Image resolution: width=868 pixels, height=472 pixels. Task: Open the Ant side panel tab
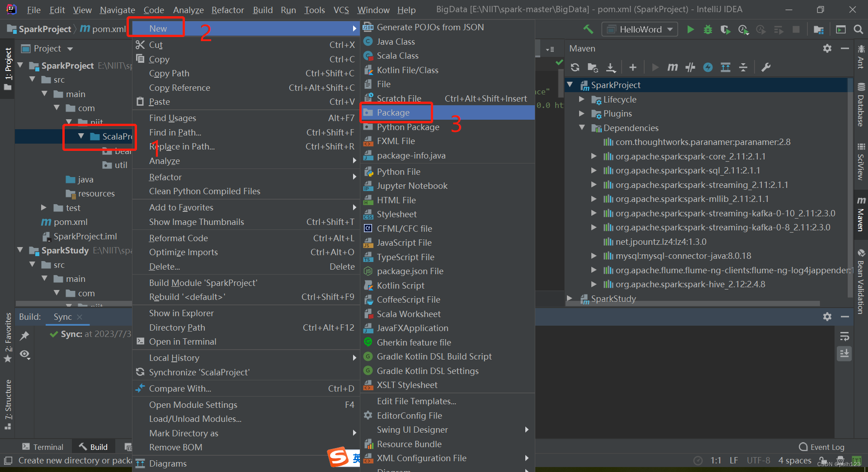(x=861, y=57)
